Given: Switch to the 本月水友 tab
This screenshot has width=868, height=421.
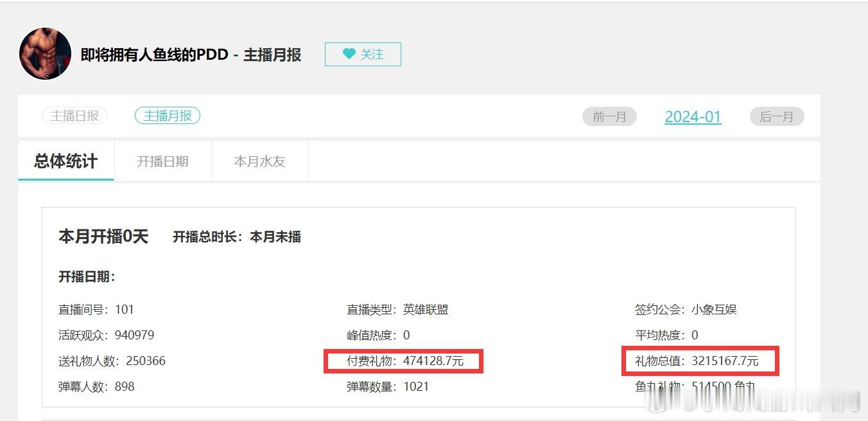Looking at the screenshot, I should 259,161.
